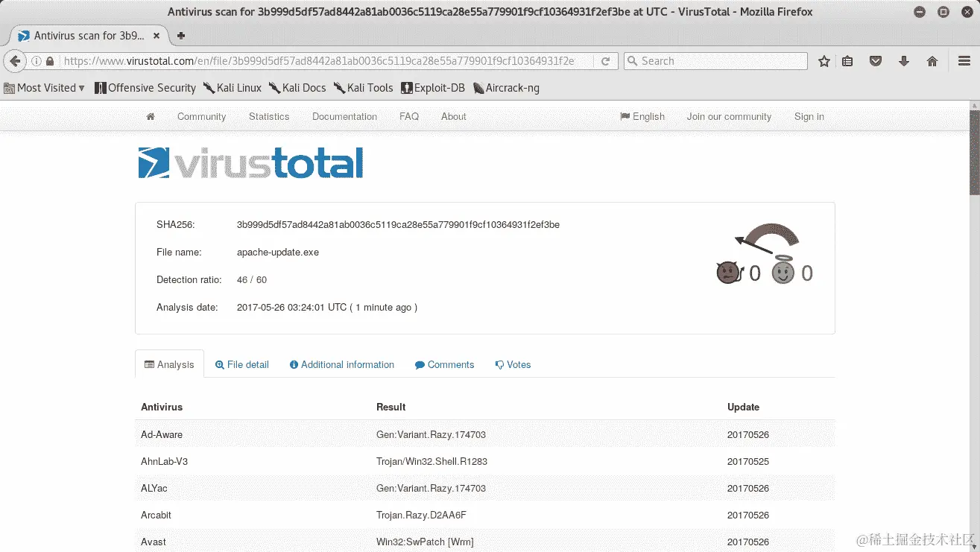Screen dimensions: 980x552
Task: Click the URL address bar
Action: 320,61
